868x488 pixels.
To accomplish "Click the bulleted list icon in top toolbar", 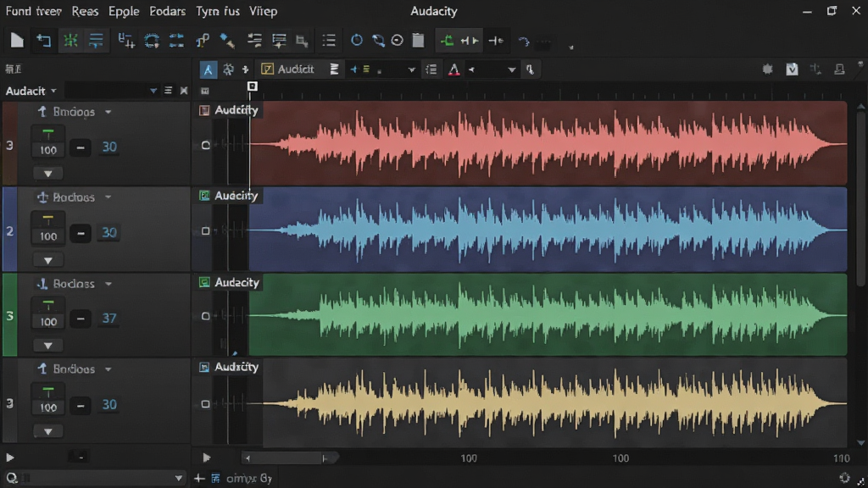I will tap(329, 41).
